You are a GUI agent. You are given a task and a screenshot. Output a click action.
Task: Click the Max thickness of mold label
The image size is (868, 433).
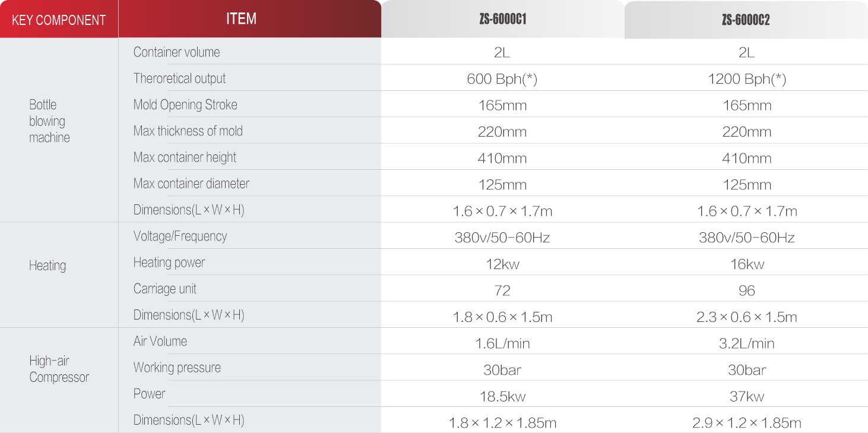pyautogui.click(x=188, y=131)
